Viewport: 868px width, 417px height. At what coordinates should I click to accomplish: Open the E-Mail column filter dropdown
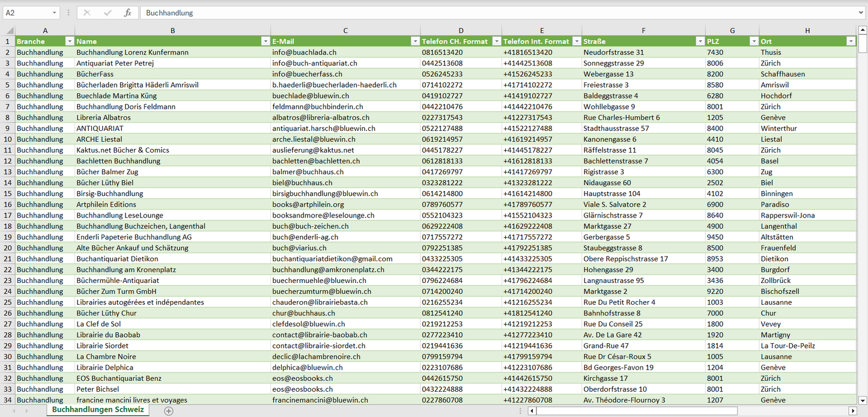click(414, 41)
